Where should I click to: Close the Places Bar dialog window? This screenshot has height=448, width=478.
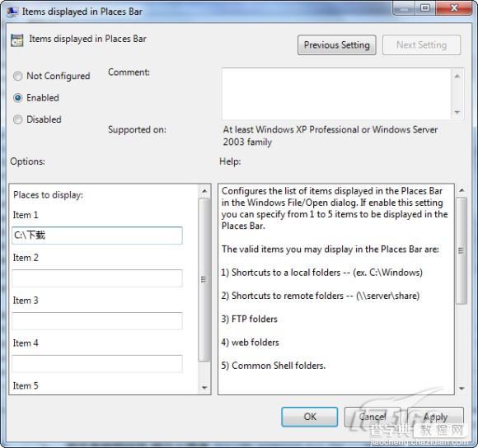(x=454, y=8)
